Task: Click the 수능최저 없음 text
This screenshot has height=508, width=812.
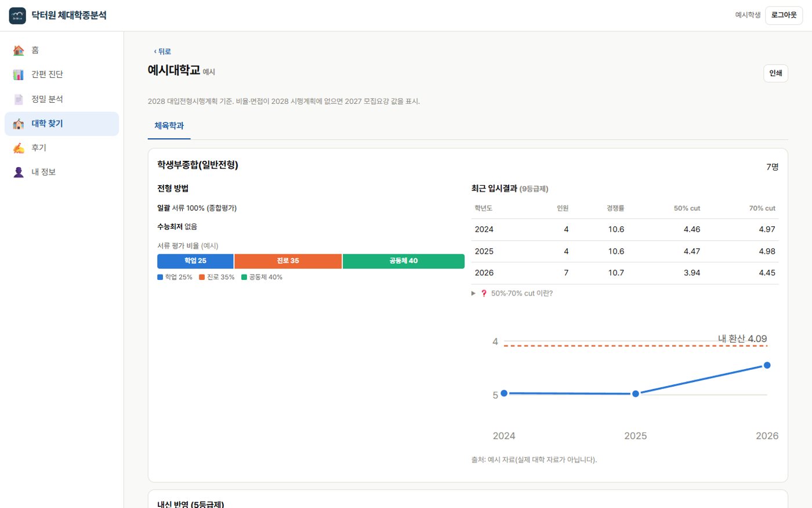Action: 177,226
